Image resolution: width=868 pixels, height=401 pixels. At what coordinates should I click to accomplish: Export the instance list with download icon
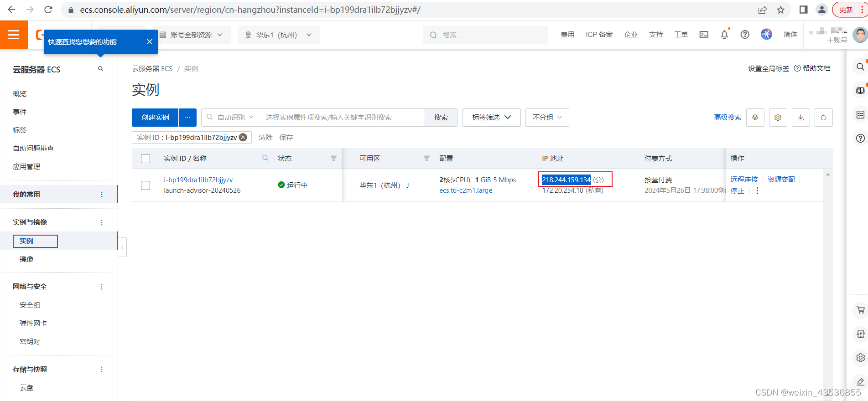[801, 118]
